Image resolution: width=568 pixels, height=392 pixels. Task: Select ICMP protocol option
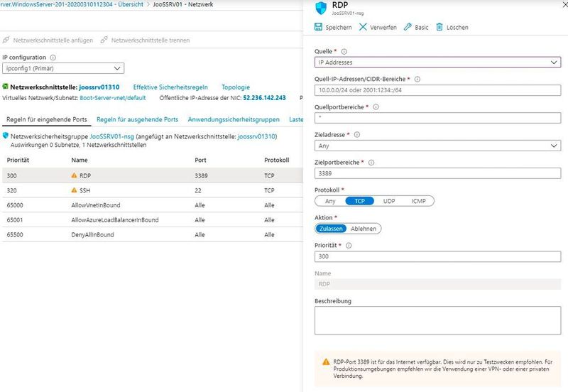[418, 201]
